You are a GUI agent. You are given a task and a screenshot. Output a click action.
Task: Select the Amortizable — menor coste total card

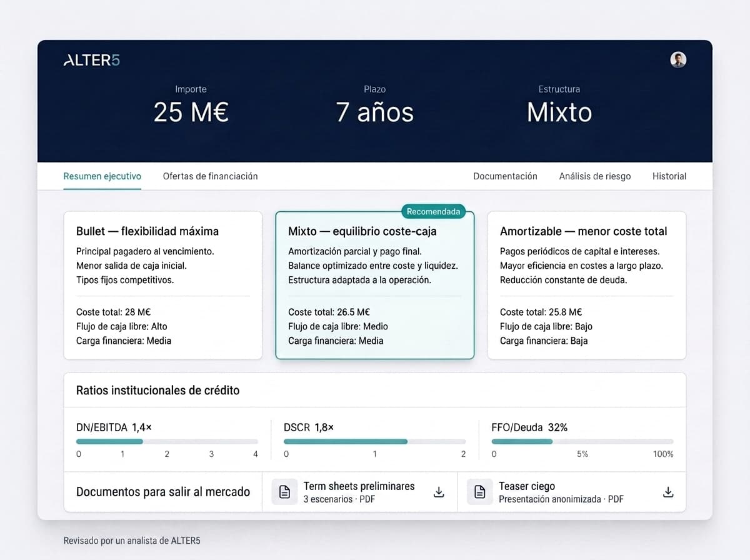point(586,285)
